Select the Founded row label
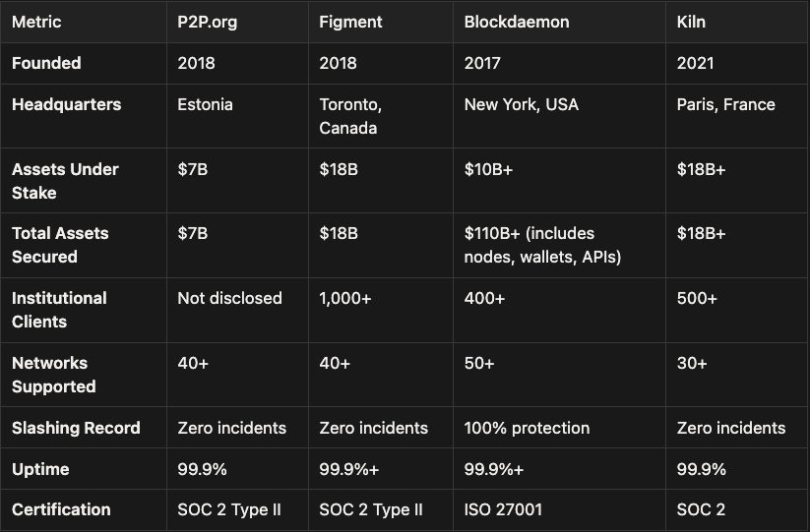The width and height of the screenshot is (810, 532). pyautogui.click(x=46, y=63)
